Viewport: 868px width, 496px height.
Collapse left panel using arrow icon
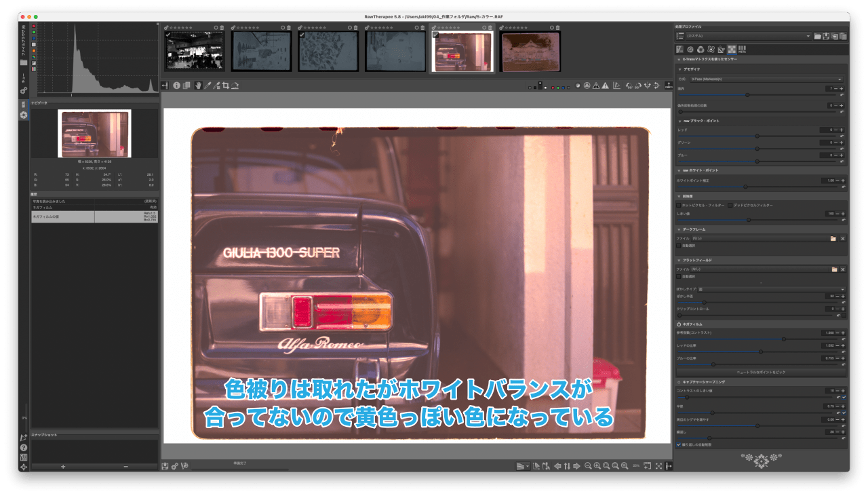click(165, 85)
